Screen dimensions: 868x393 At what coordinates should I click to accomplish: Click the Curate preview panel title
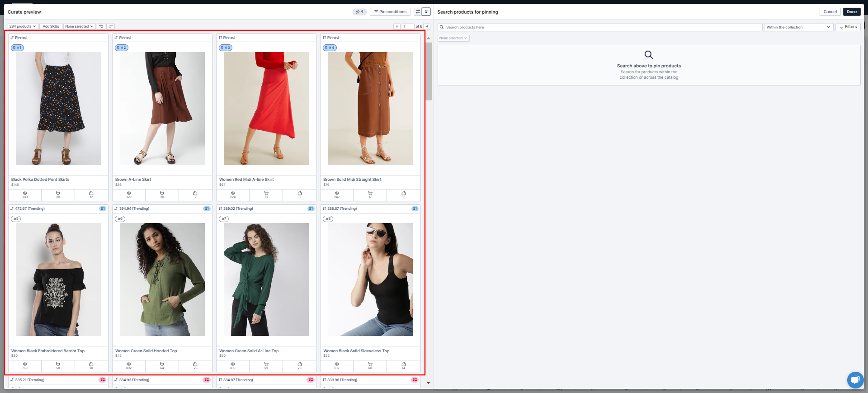[24, 12]
